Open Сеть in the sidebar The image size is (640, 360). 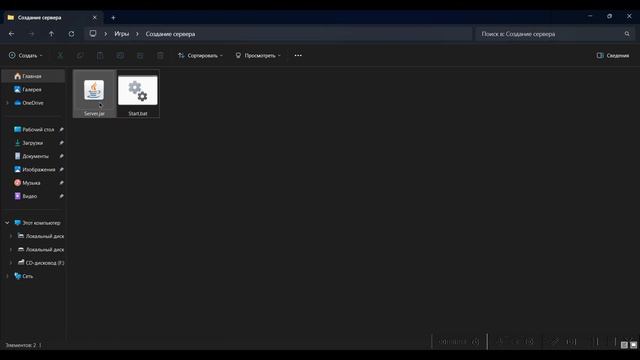coord(24,276)
